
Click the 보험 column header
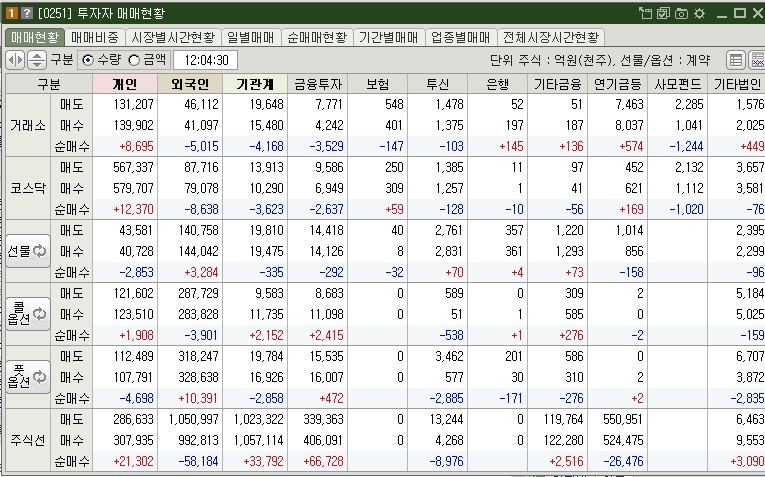tap(378, 84)
